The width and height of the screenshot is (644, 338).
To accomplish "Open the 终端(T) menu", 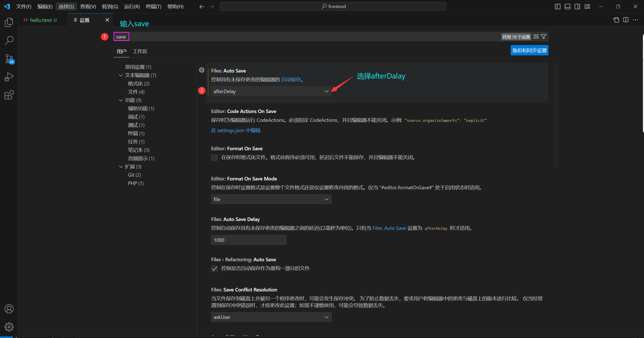I will click(153, 7).
